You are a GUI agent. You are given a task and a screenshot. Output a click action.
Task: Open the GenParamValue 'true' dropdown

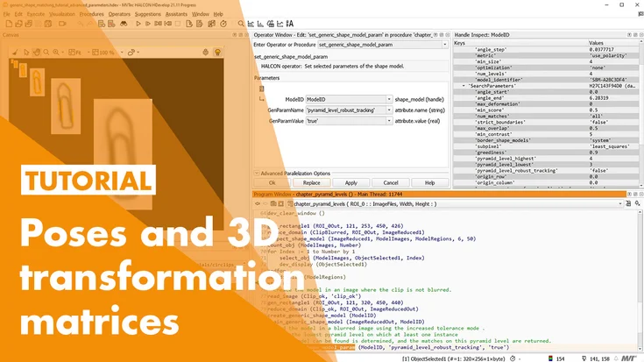pos(387,121)
